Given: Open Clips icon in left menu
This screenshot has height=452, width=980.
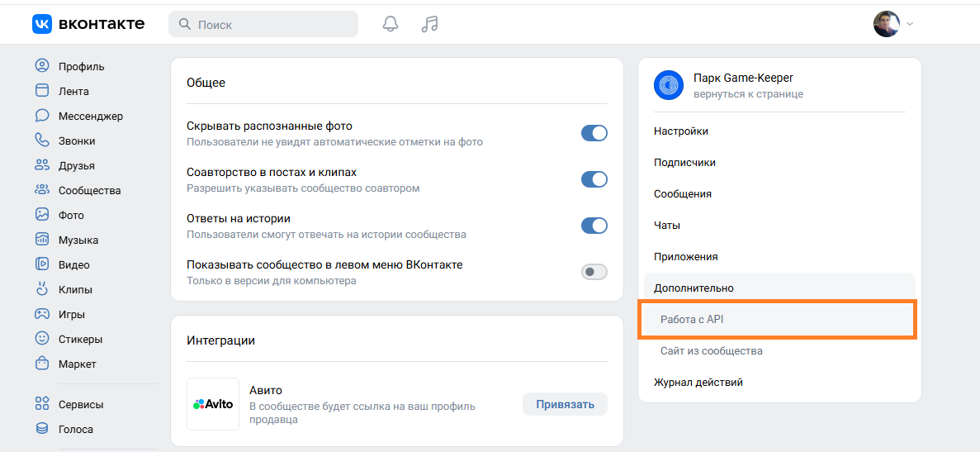Looking at the screenshot, I should (x=42, y=289).
